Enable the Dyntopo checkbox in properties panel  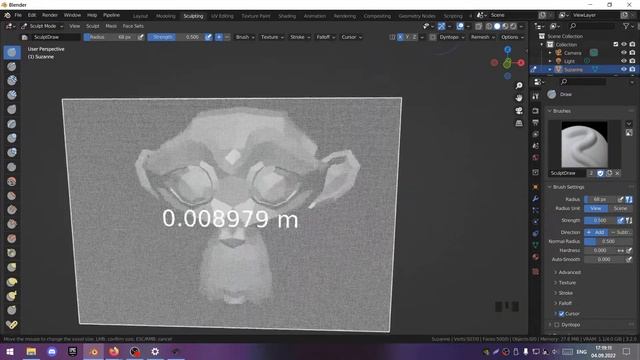click(x=557, y=325)
